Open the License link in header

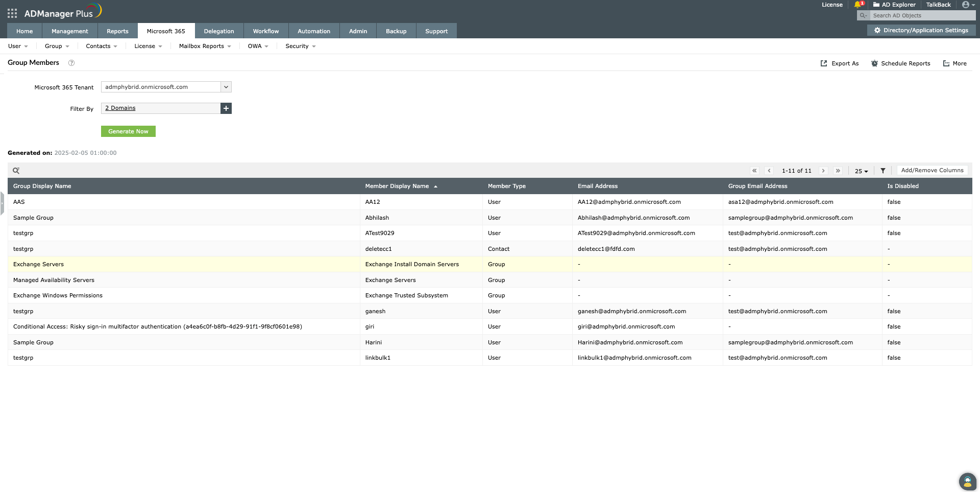pyautogui.click(x=832, y=5)
